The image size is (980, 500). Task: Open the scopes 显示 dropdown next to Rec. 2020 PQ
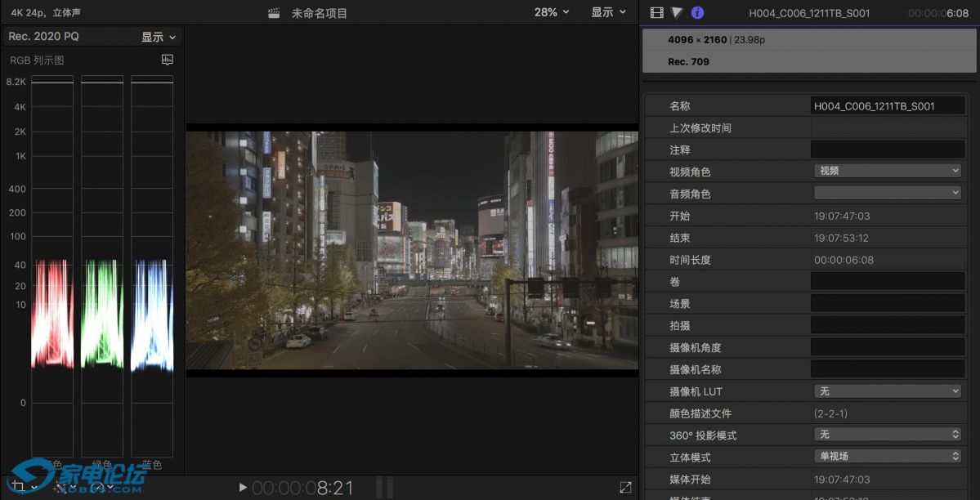[x=159, y=37]
